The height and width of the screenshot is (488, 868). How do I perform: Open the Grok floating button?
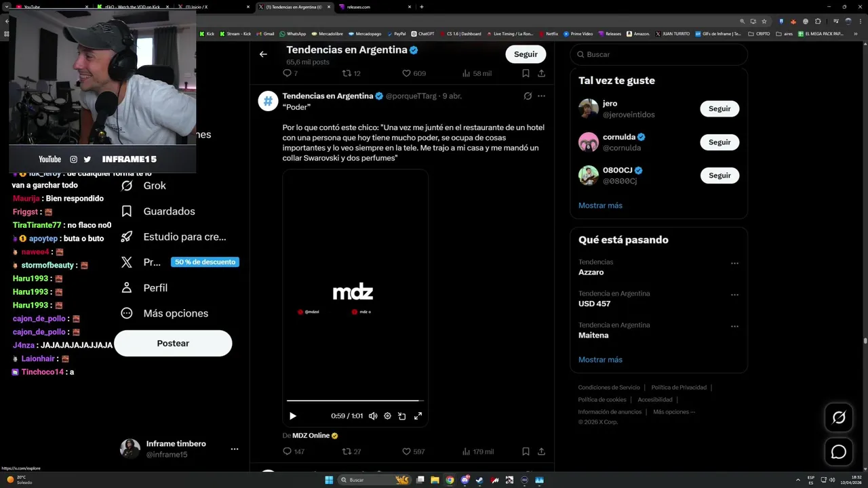click(839, 418)
